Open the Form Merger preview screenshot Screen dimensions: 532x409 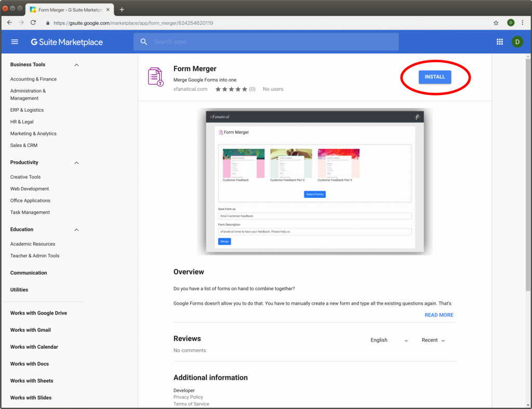[x=314, y=182]
